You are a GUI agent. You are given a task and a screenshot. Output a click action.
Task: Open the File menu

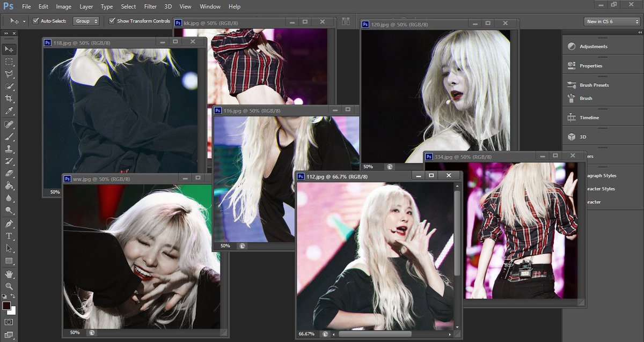tap(26, 6)
